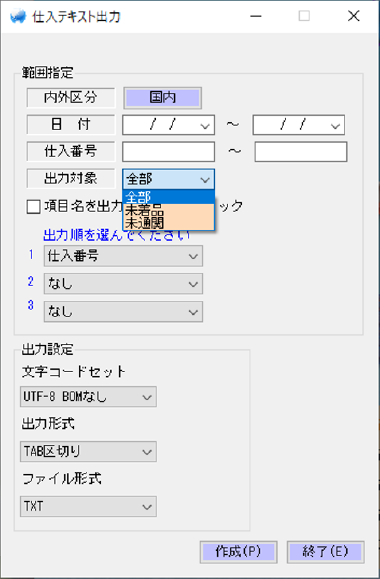Click the 終了(E) button
This screenshot has height=579, width=380.
[x=325, y=552]
